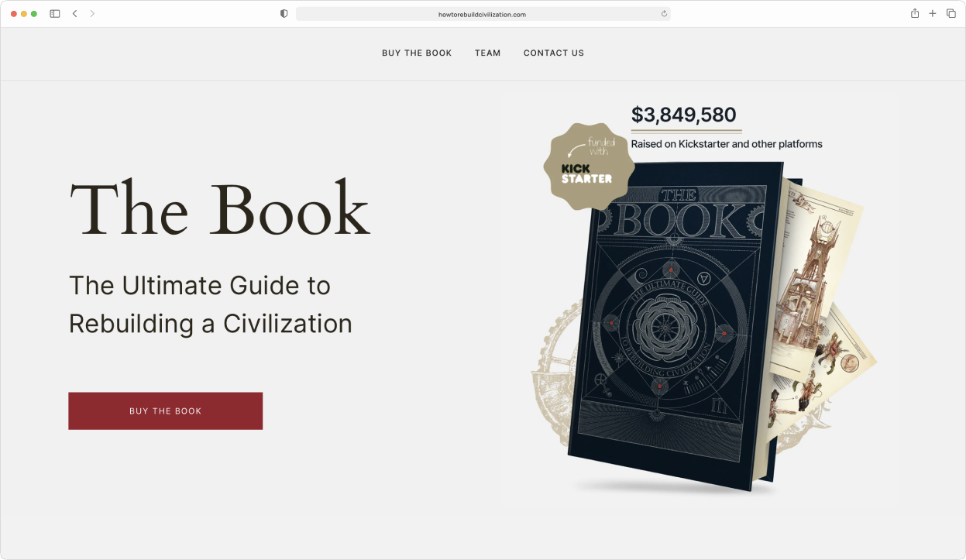Click the red BUY THE BOOK button
The width and height of the screenshot is (966, 560).
(x=166, y=411)
